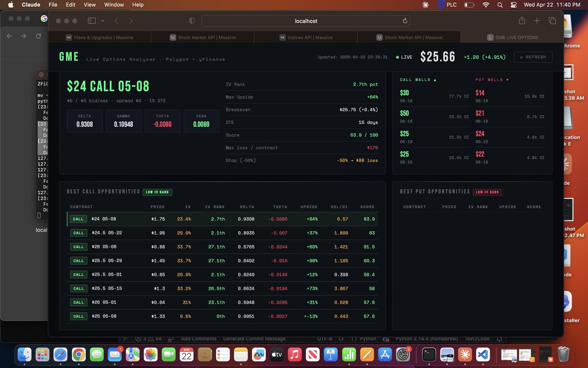Go forward with Safari's forward arrow
The image size is (588, 368).
coord(131,21)
